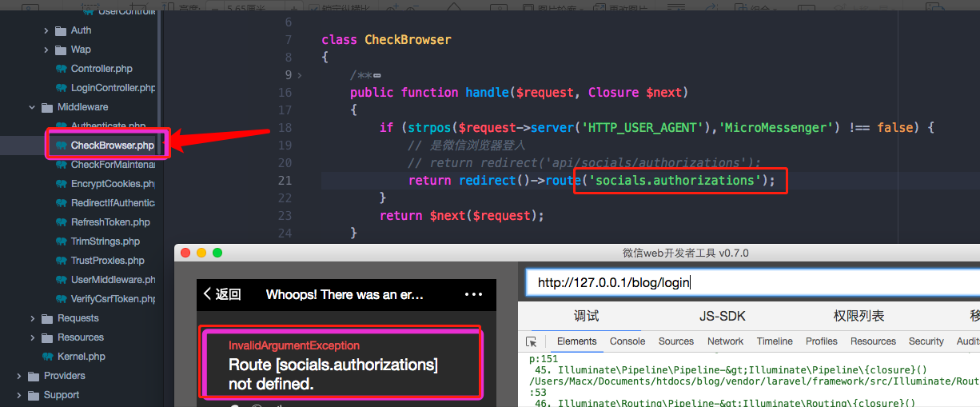Click the Resources folder icon in the sidebar
Viewport: 980px width, 407px height.
click(x=47, y=337)
